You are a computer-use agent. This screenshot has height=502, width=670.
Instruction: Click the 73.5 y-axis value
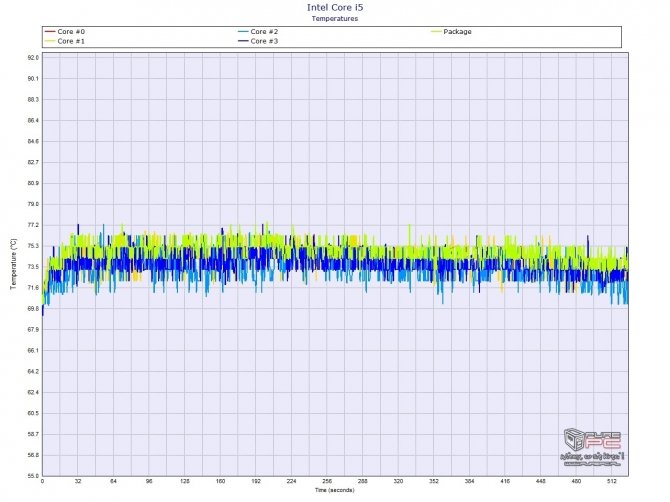(x=33, y=267)
